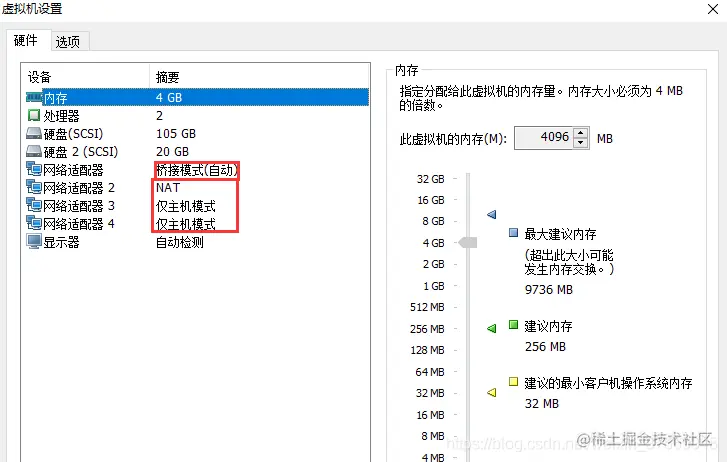Click the 20 GB disk summary
This screenshot has height=462, width=727.
172,152
